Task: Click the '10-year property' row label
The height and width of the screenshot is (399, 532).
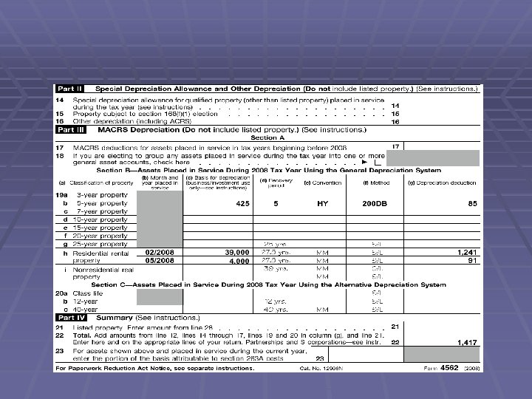Action: [x=100, y=219]
